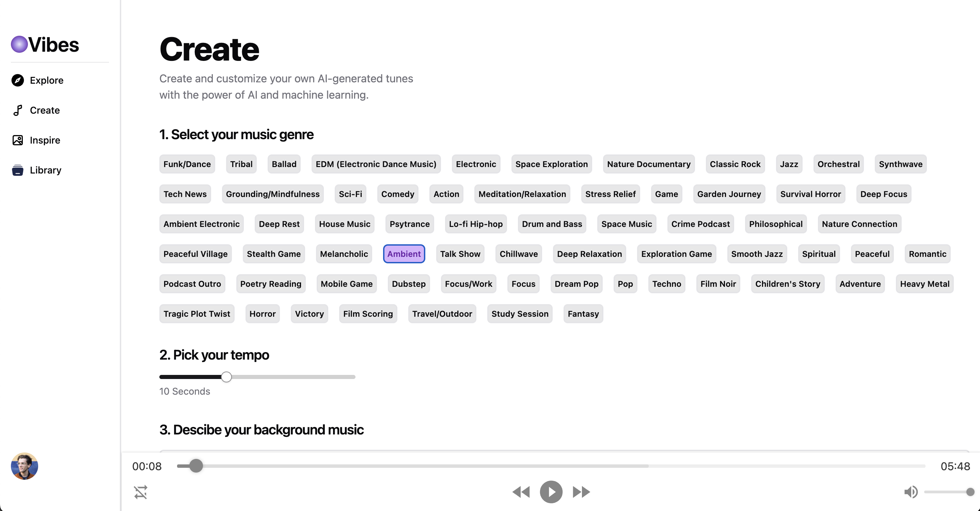Skip ahead with the fast-forward button
This screenshot has height=511, width=980.
click(581, 492)
